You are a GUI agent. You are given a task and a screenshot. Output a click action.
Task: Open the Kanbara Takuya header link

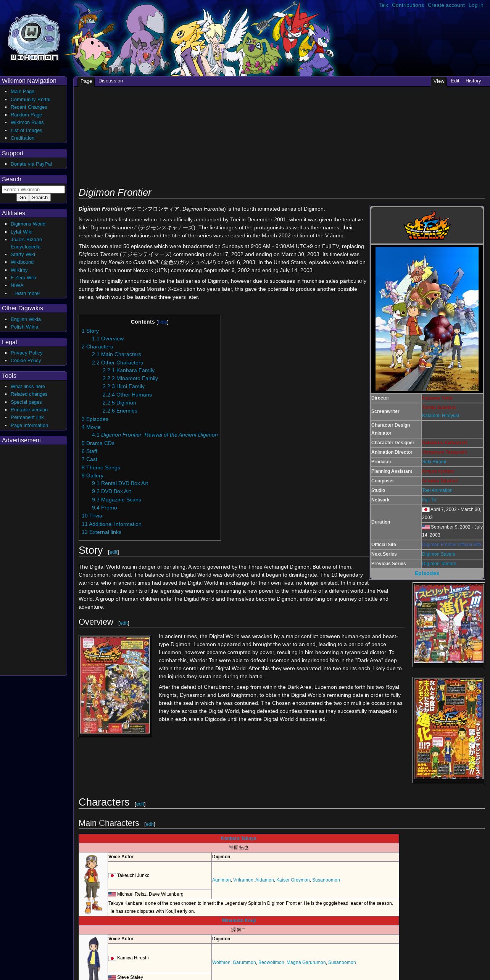[239, 838]
